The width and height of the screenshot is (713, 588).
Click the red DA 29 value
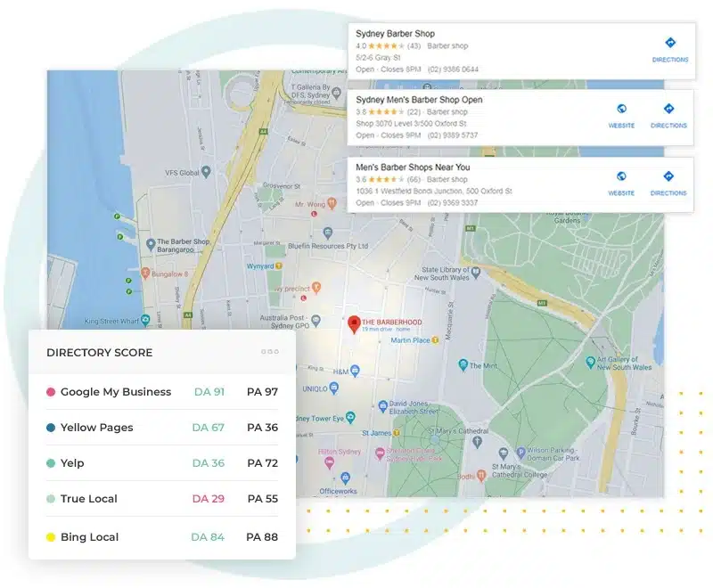(209, 499)
